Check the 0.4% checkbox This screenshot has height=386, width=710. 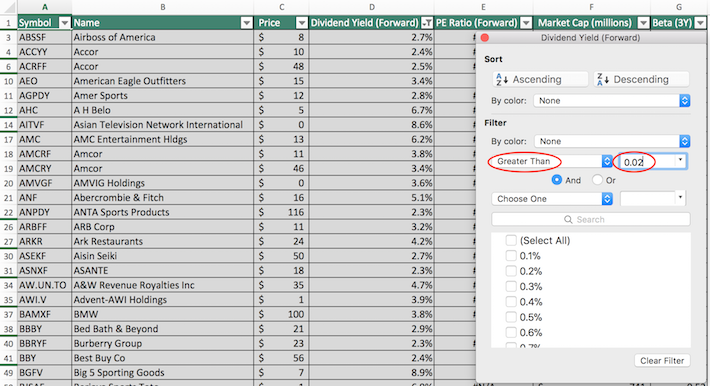tap(511, 302)
